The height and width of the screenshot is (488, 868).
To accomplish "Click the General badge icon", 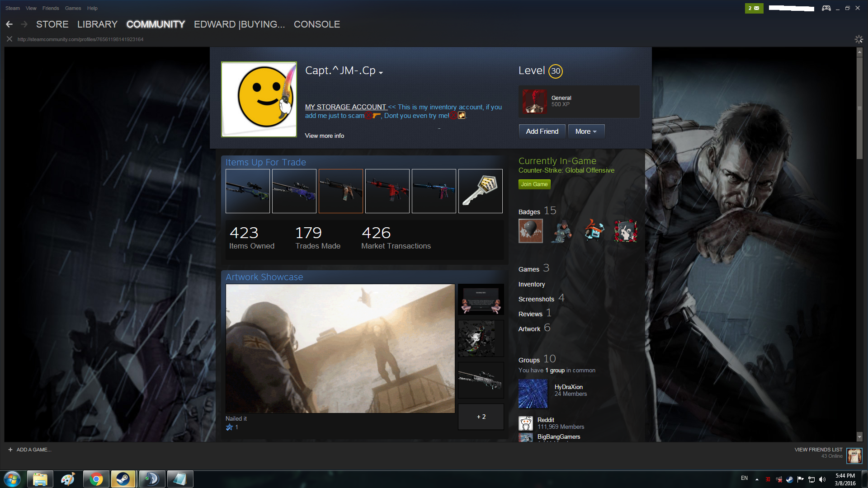I will (534, 101).
